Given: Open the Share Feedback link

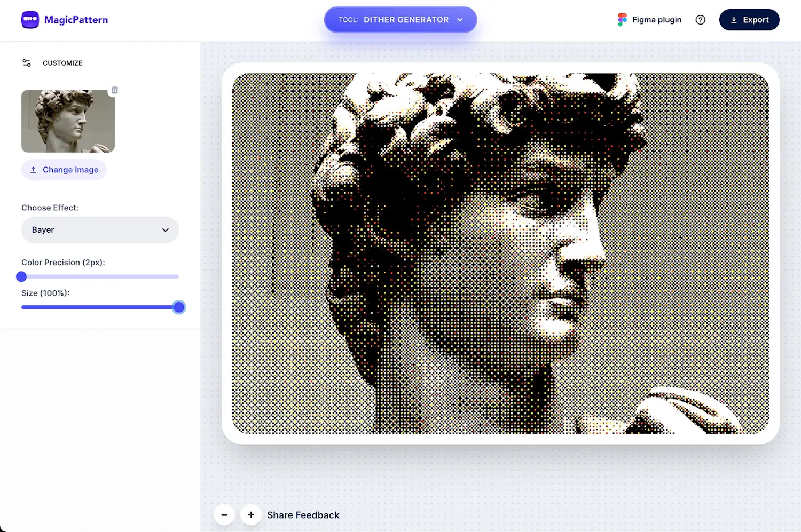Looking at the screenshot, I should click(x=303, y=515).
